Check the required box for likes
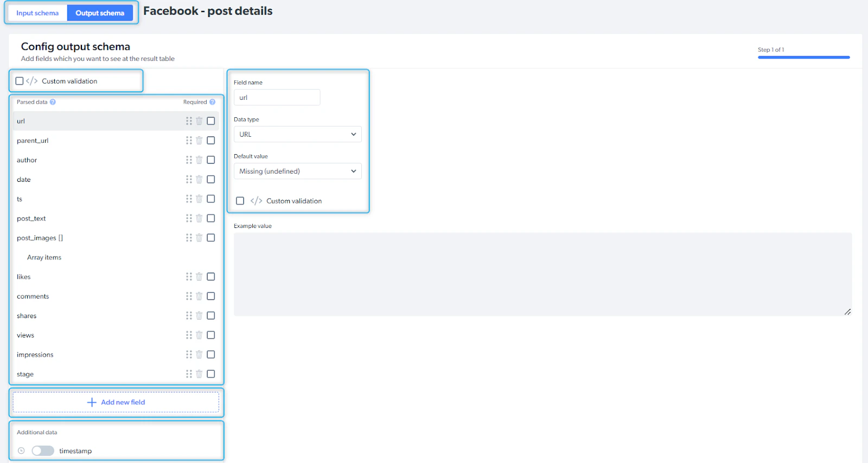868x463 pixels. point(211,277)
